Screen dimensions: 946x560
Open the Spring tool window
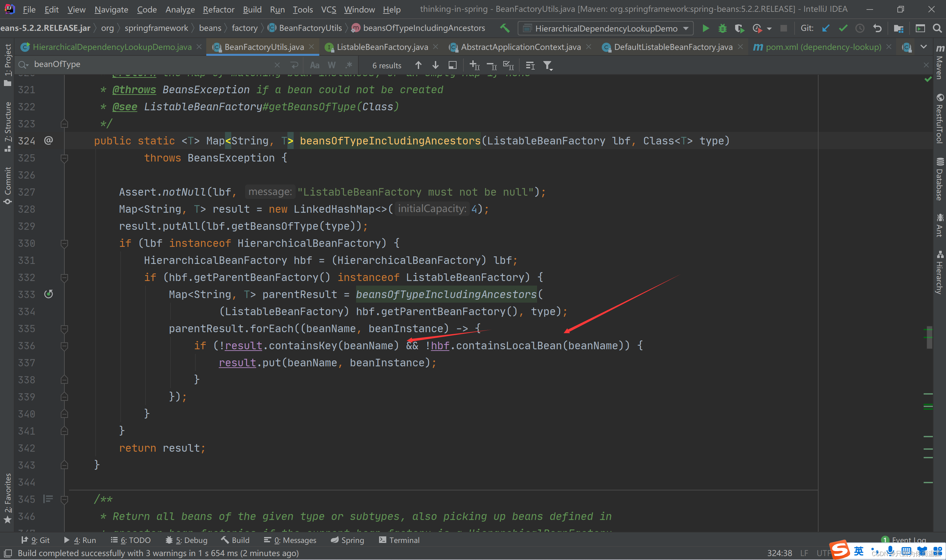click(347, 540)
